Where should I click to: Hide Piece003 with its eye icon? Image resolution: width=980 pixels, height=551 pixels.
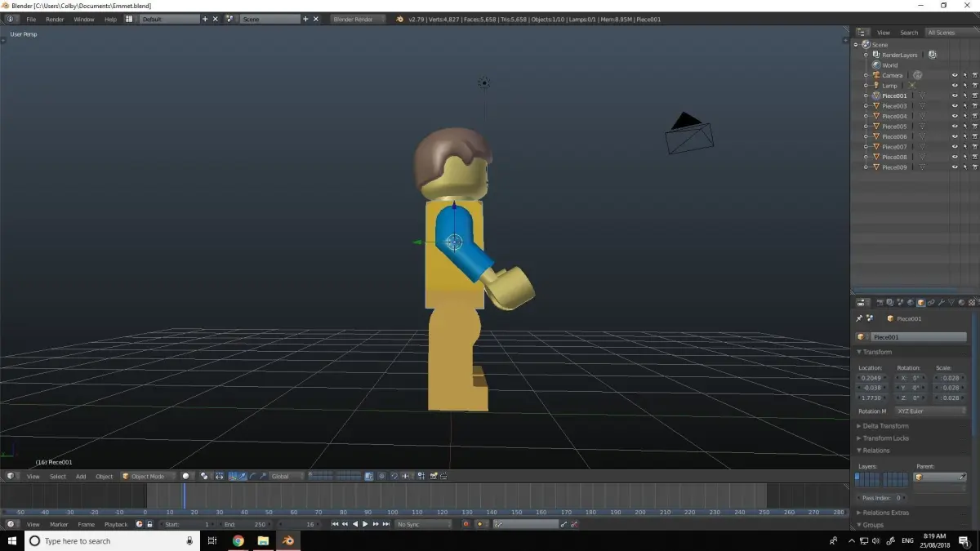[x=954, y=106]
